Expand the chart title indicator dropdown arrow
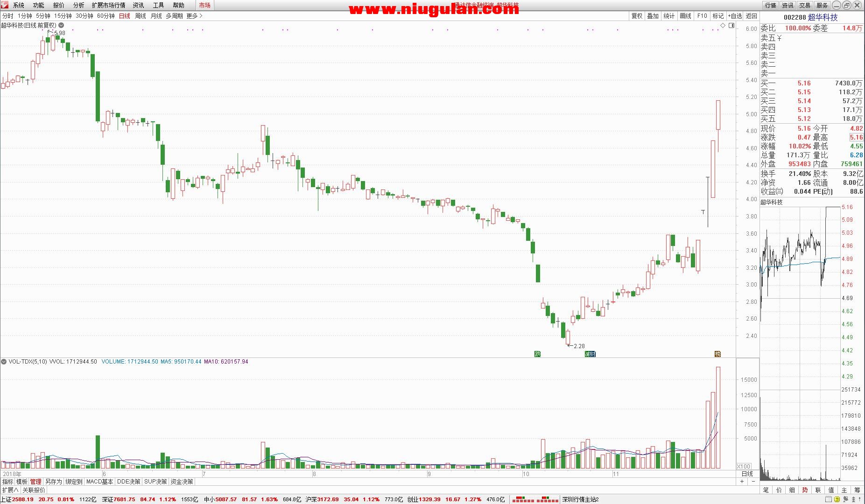Image resolution: width=865 pixels, height=504 pixels. point(61,25)
